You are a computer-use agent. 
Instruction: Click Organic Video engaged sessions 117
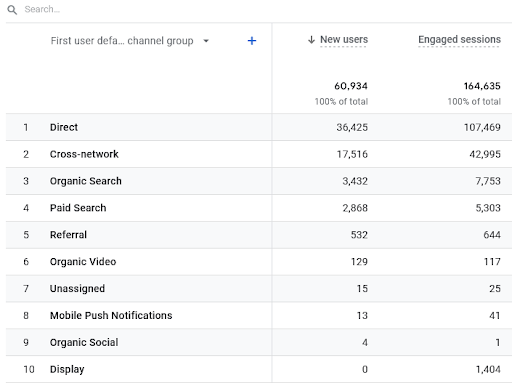pos(492,262)
